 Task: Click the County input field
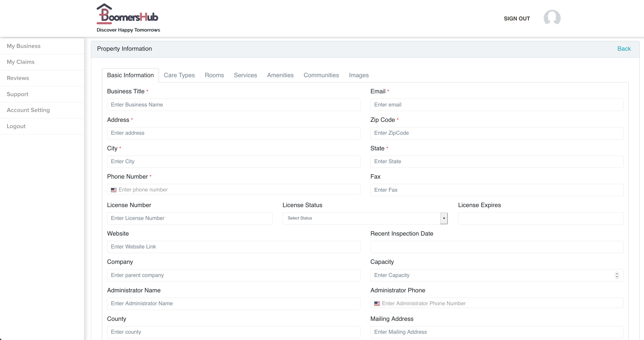(234, 332)
